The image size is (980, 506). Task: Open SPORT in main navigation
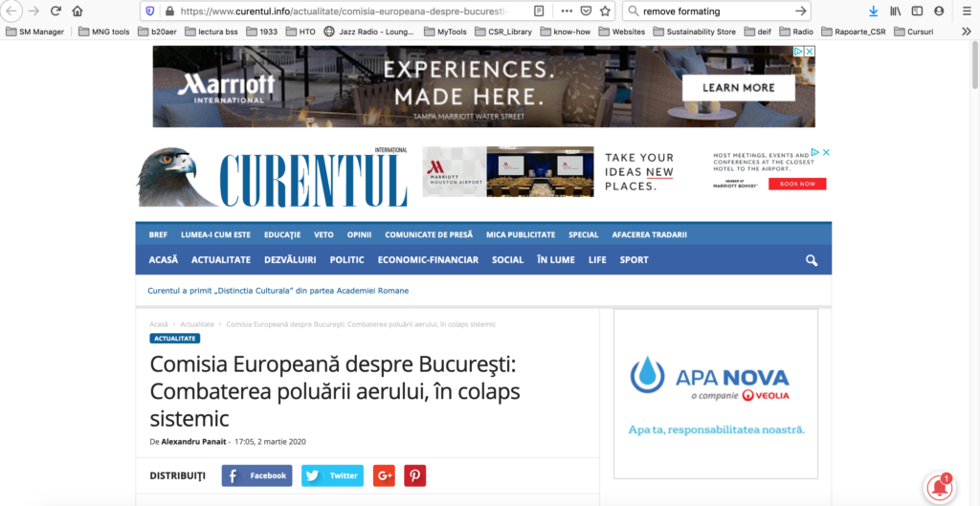[x=634, y=260]
